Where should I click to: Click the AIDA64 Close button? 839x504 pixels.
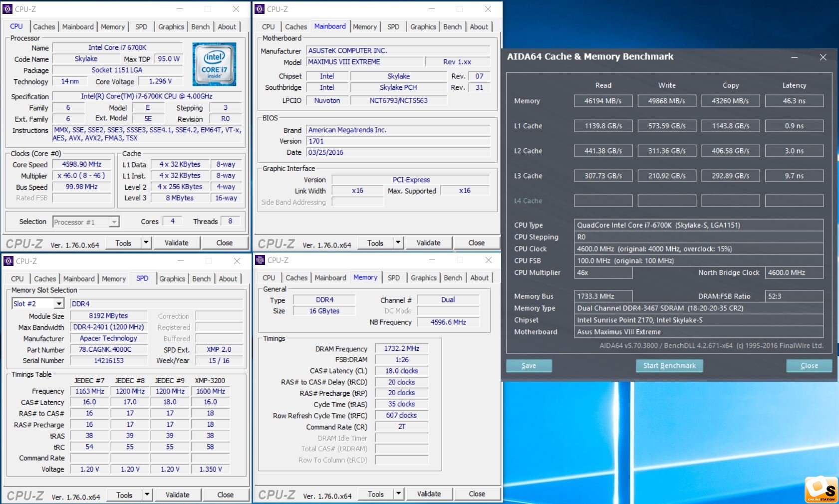click(809, 366)
